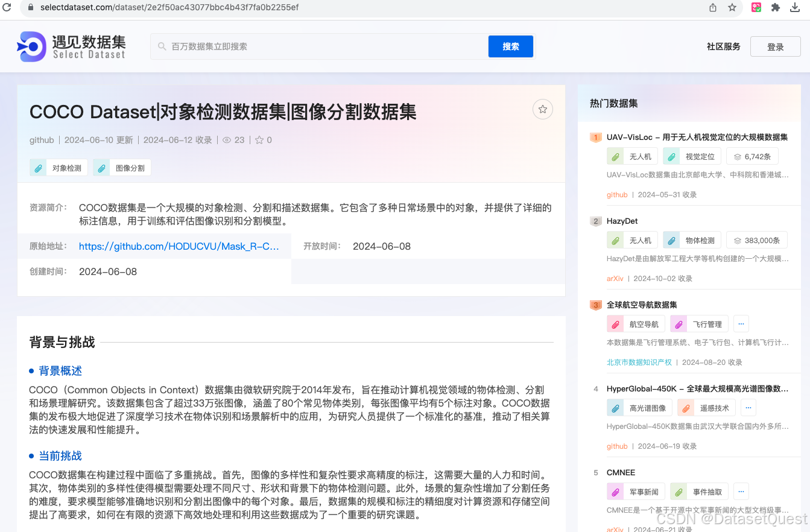Click the HazyDet description snippet
Viewport: 810px width, 532px height.
point(698,259)
